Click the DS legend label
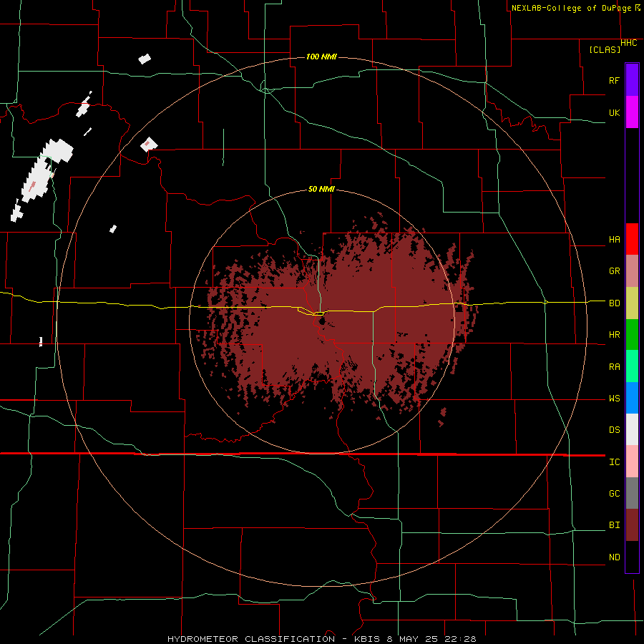The image size is (644, 644). click(614, 430)
